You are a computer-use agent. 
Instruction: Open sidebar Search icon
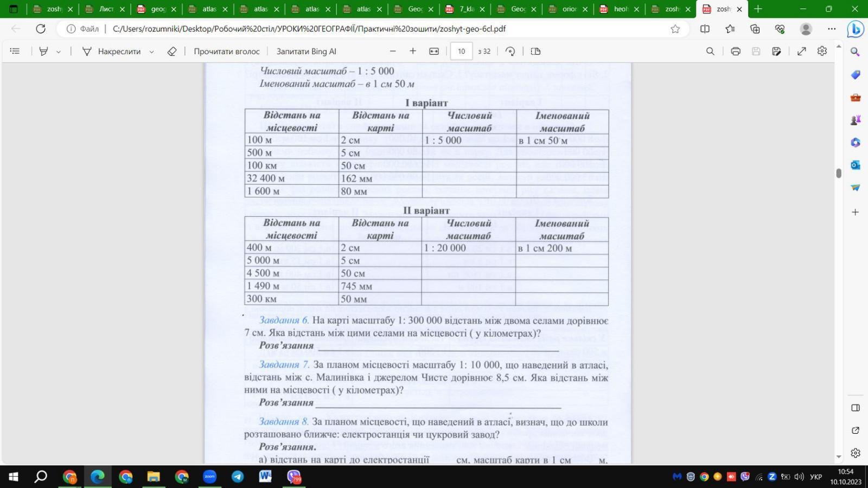[856, 52]
